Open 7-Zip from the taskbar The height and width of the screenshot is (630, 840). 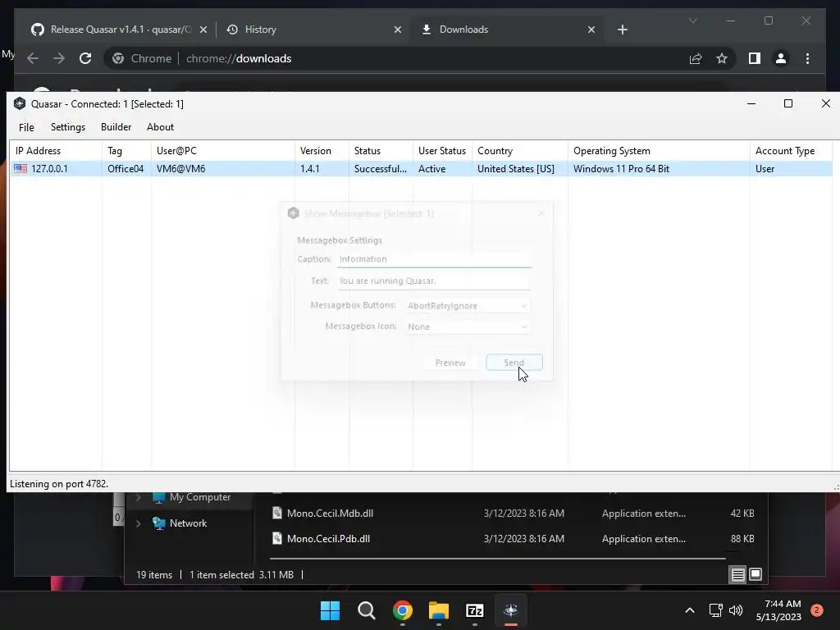point(475,610)
